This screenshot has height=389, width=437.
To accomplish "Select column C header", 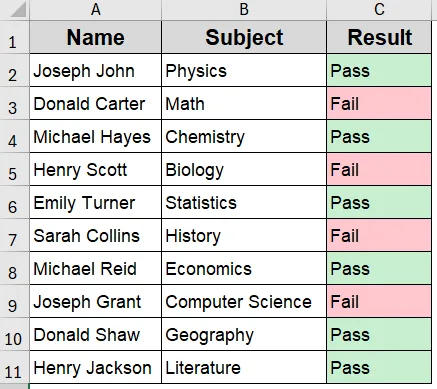I will pos(379,10).
